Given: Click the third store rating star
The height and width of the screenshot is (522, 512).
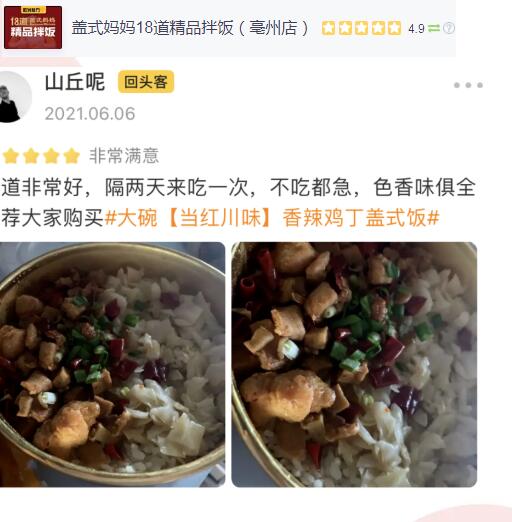Looking at the screenshot, I should 361,28.
